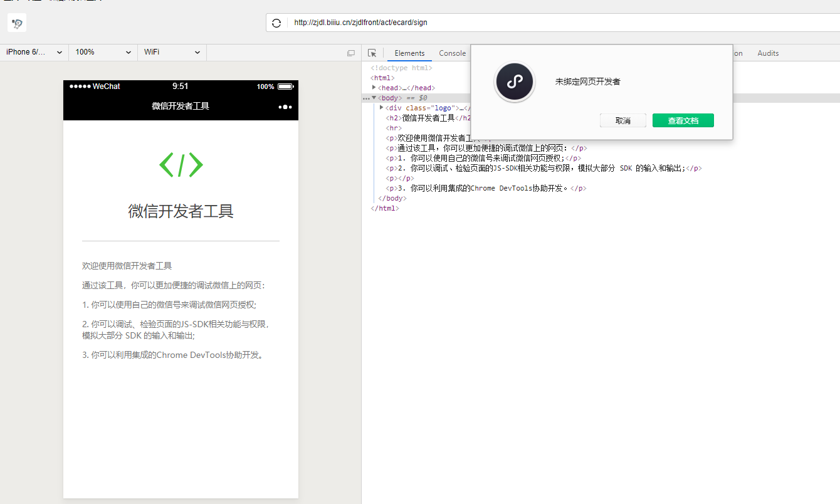This screenshot has height=504, width=840.
Task: Click the 9:51 time in simulator status bar
Action: pos(181,87)
